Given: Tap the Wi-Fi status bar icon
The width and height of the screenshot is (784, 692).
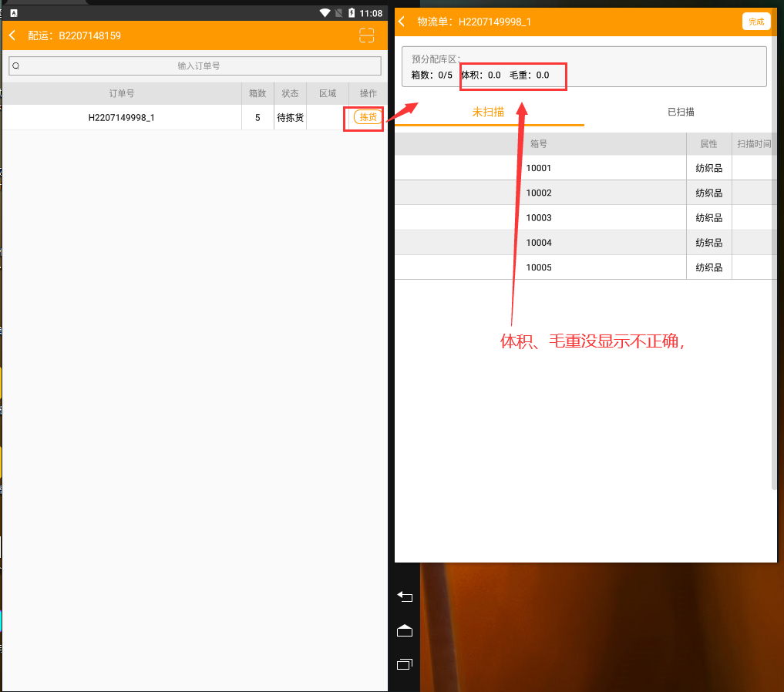Looking at the screenshot, I should coord(325,13).
